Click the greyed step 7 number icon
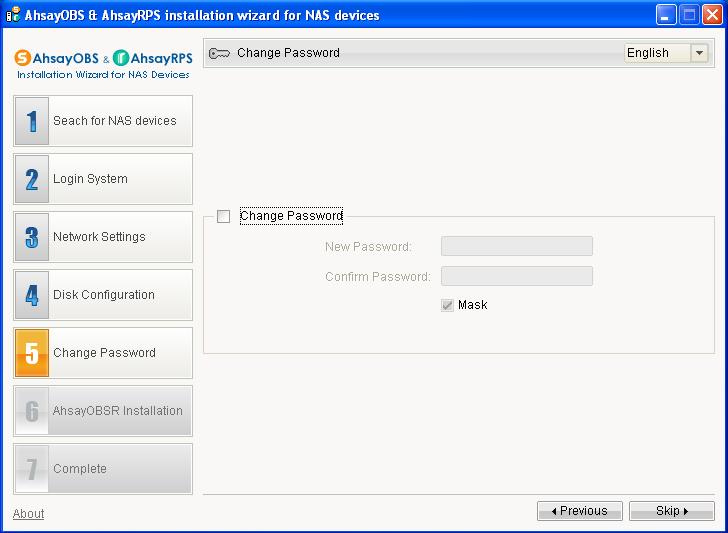728x533 pixels. point(32,469)
